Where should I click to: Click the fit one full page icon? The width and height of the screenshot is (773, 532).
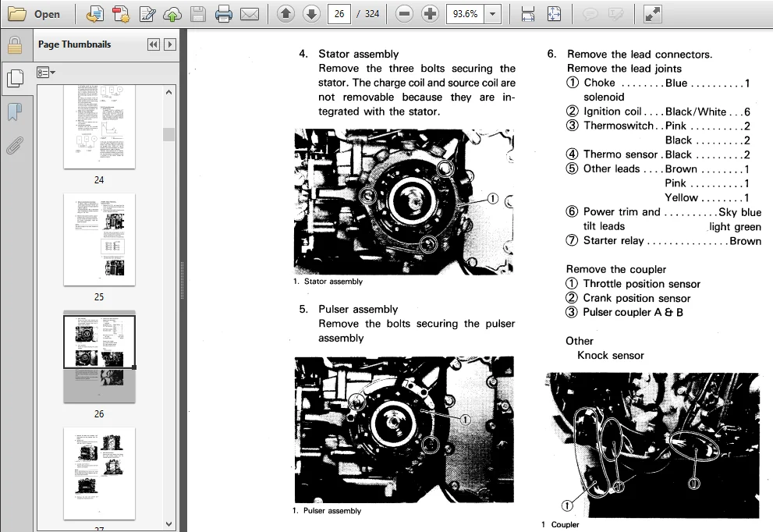point(554,14)
